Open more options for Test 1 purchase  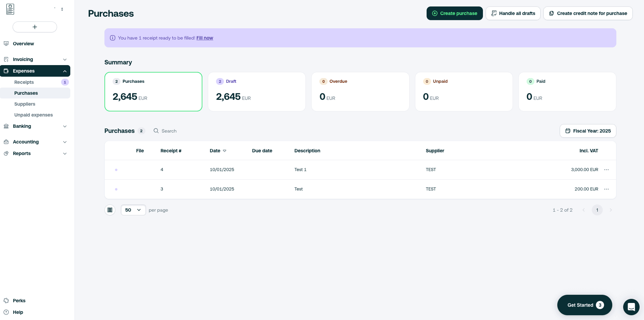point(606,170)
